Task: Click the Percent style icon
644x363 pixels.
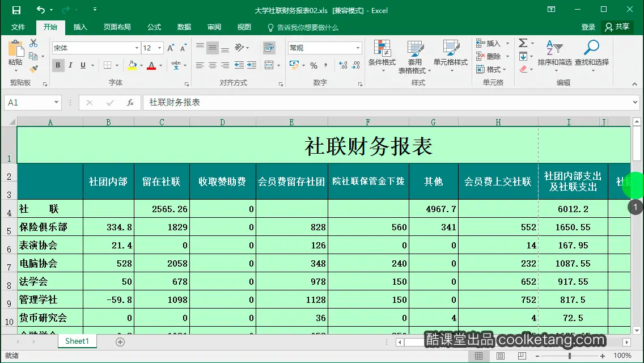Action: 314,65
